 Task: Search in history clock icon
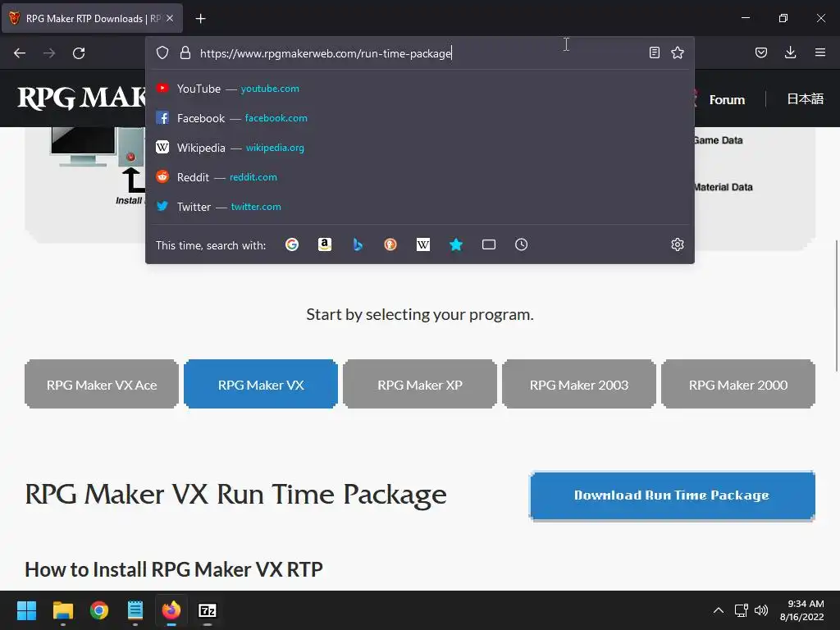(x=521, y=244)
